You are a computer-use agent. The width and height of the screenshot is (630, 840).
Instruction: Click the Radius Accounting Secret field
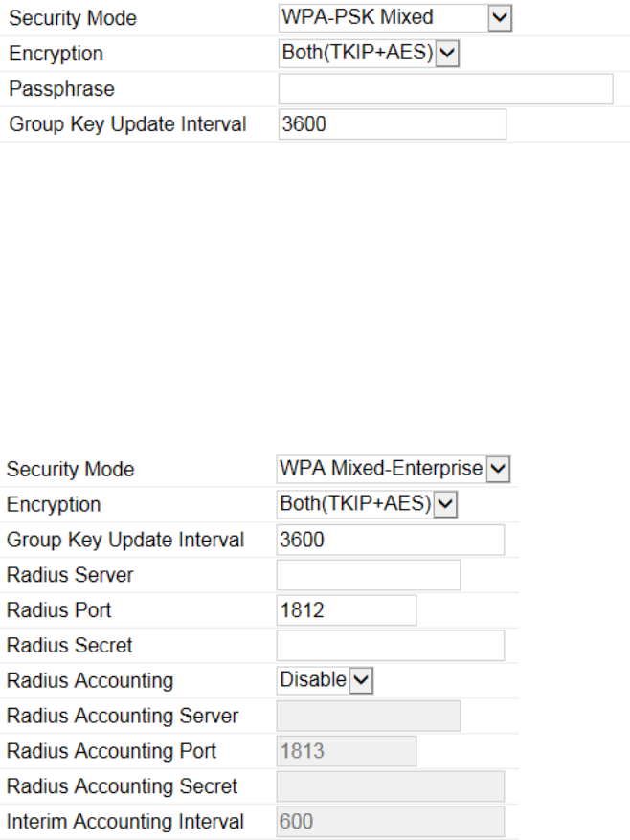(x=390, y=786)
